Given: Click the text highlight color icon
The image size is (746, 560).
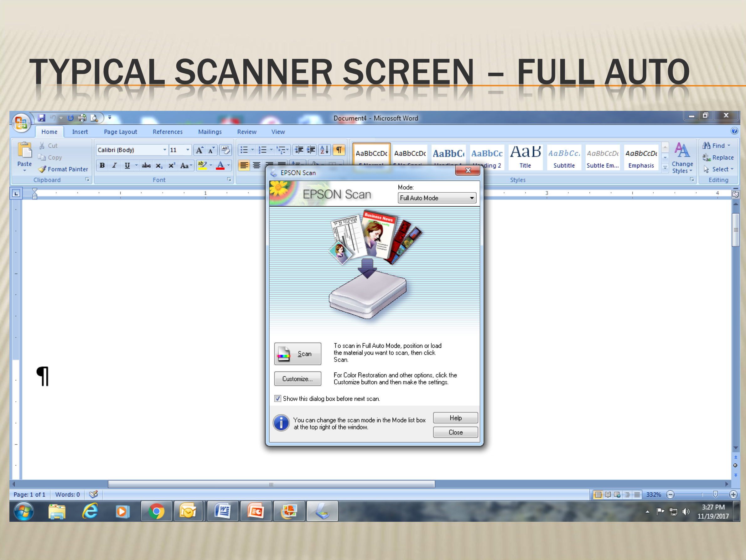Looking at the screenshot, I should 202,165.
